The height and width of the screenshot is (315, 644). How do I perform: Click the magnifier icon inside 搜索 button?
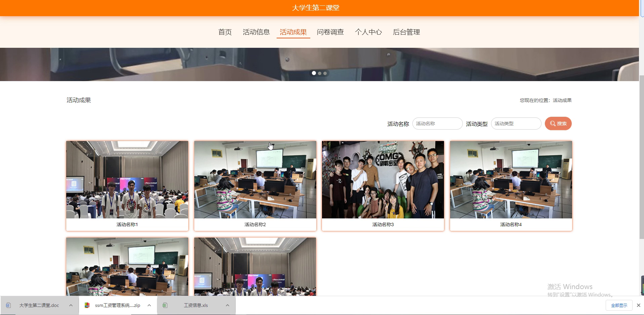(553, 124)
